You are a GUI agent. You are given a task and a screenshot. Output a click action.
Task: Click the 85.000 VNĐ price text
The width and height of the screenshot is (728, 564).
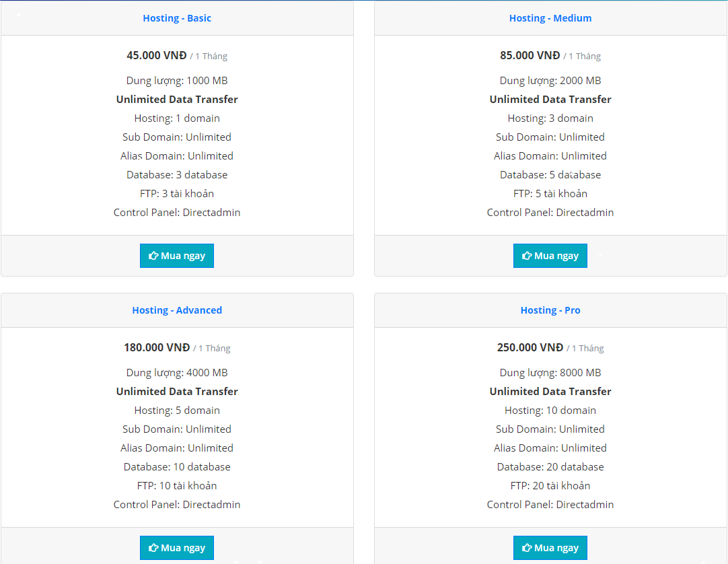coord(530,55)
